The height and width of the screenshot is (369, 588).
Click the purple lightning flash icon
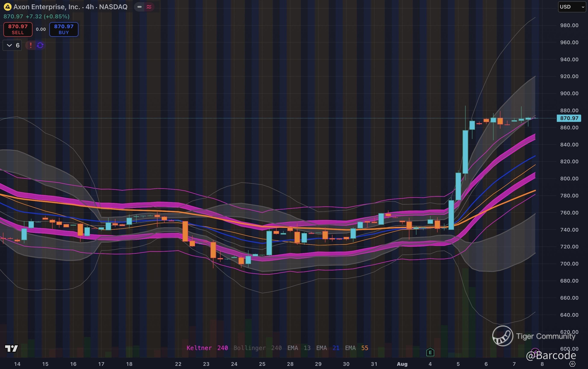[535, 351]
